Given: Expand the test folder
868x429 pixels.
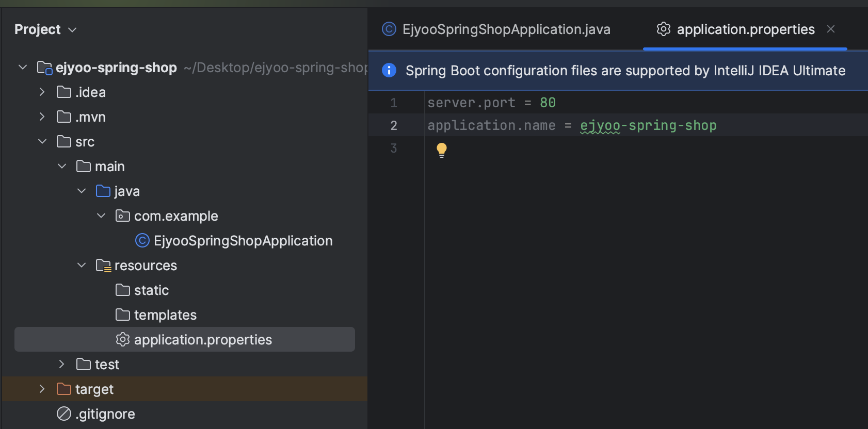Looking at the screenshot, I should [x=62, y=365].
